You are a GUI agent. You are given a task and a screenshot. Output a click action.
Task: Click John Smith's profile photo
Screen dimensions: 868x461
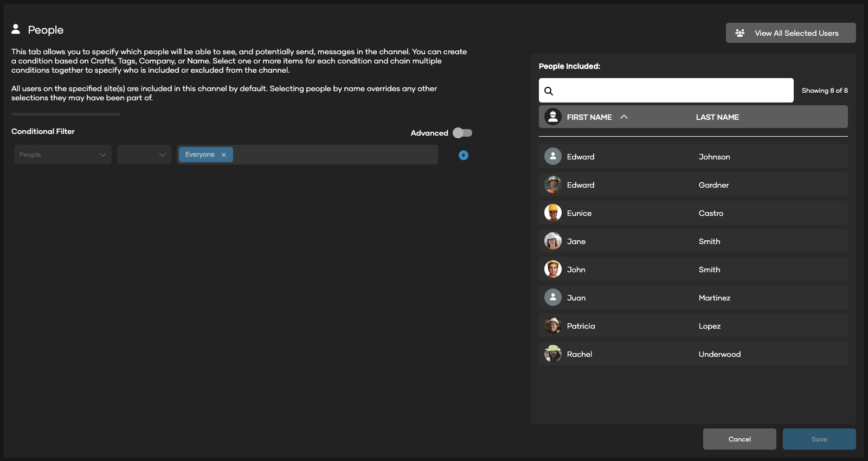click(x=553, y=269)
